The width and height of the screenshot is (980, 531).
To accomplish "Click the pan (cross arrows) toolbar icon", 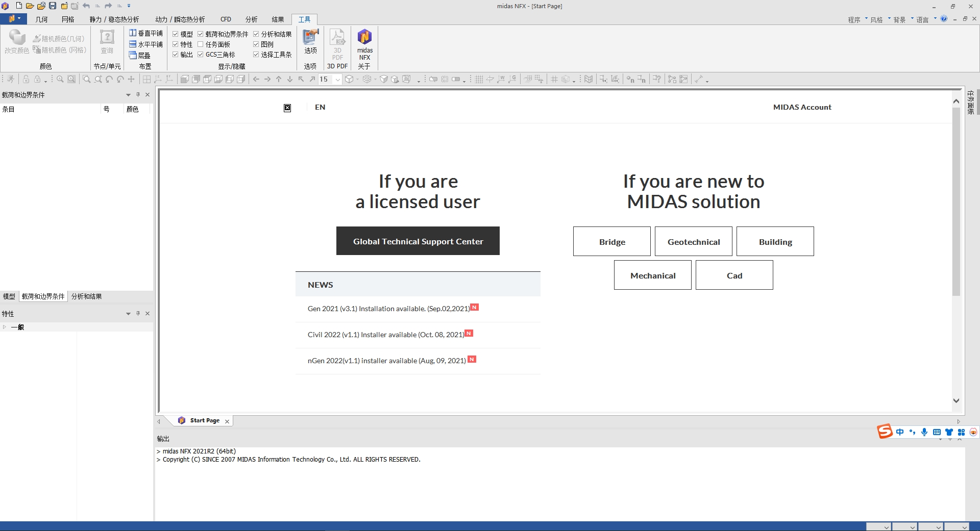I will tap(131, 79).
